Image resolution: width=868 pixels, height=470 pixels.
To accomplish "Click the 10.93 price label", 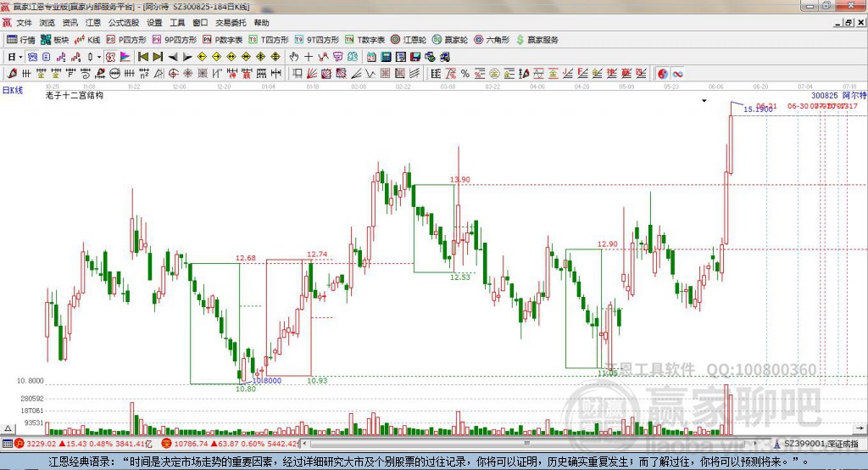I will [317, 381].
